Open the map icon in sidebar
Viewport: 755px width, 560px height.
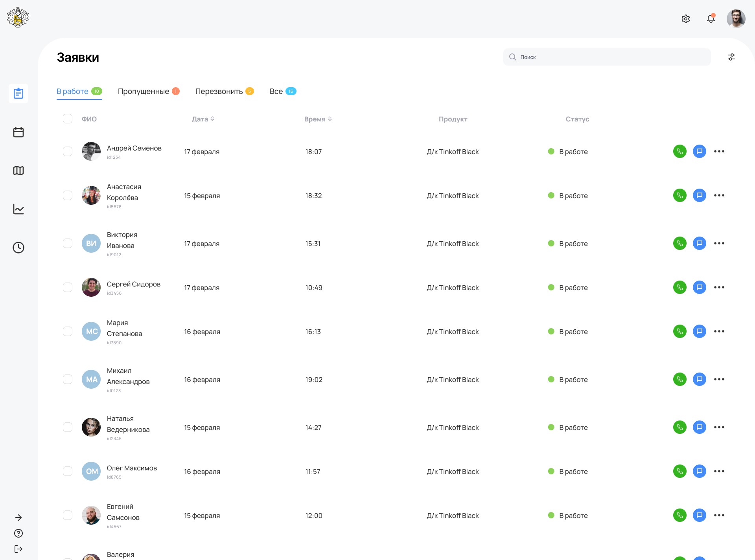18,171
